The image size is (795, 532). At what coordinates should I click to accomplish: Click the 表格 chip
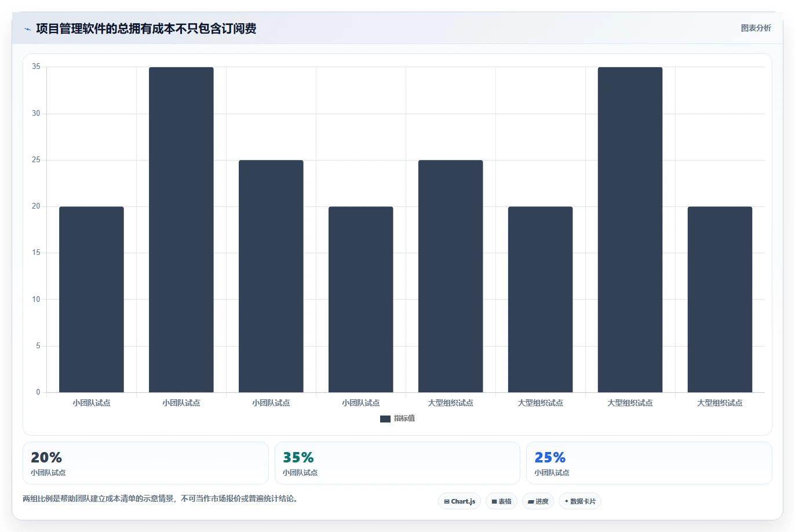click(501, 501)
